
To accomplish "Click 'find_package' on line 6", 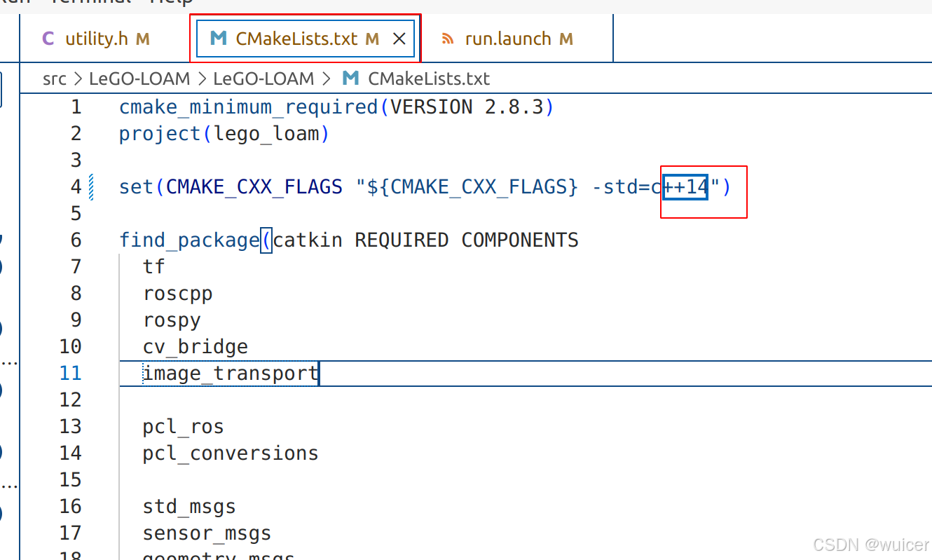I will click(189, 240).
